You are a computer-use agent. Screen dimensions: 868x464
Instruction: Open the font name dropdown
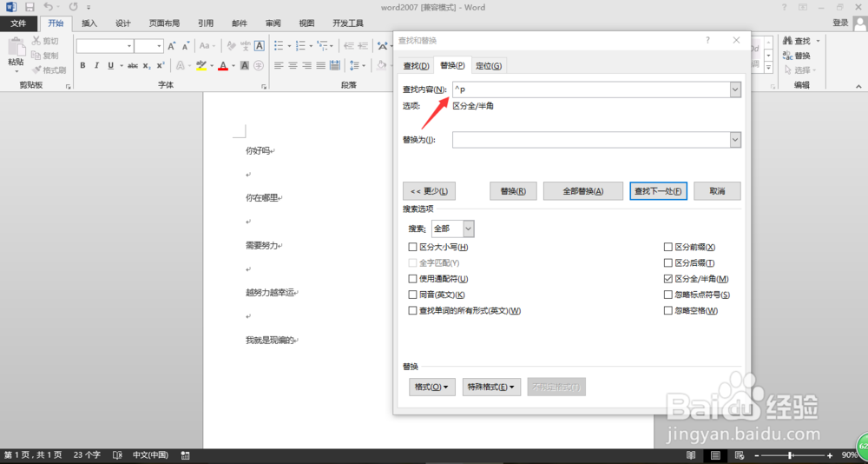click(129, 46)
